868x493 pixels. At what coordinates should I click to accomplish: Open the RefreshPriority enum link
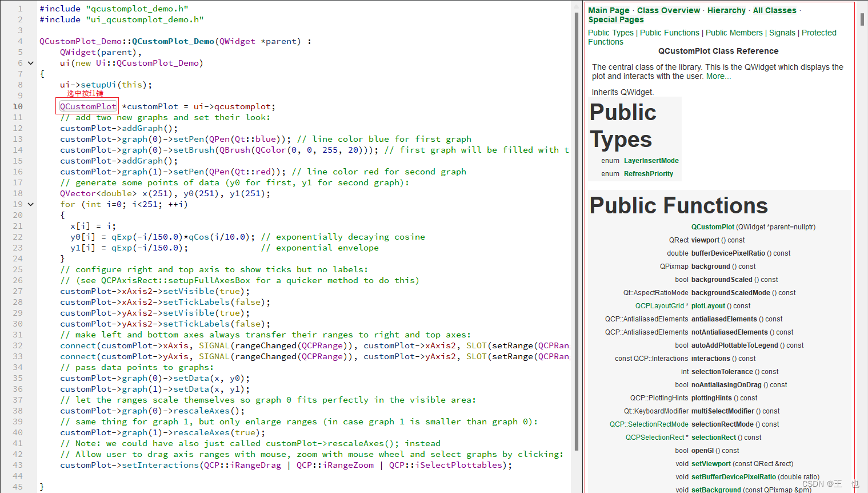[649, 174]
